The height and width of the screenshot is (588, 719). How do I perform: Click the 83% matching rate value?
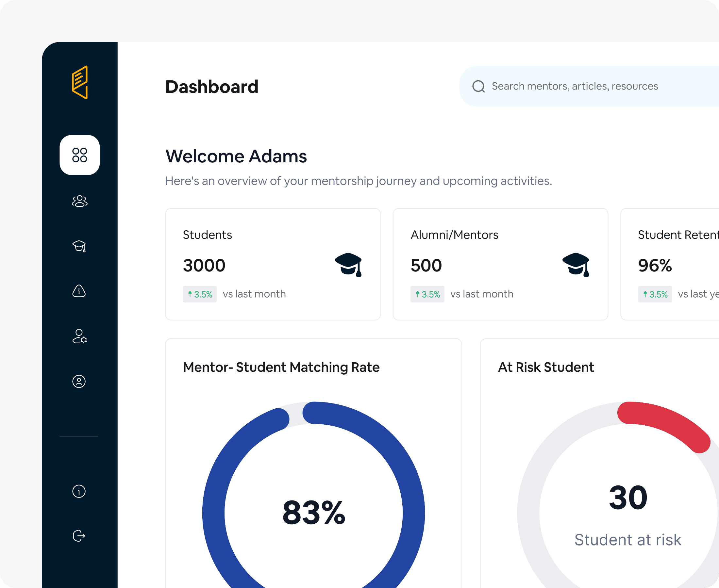pyautogui.click(x=314, y=513)
